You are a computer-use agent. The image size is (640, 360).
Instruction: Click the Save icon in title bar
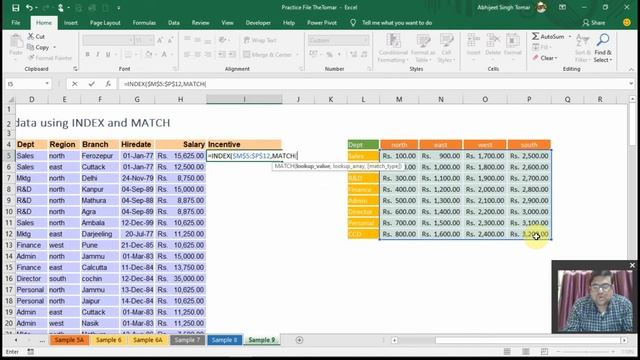coord(16,8)
